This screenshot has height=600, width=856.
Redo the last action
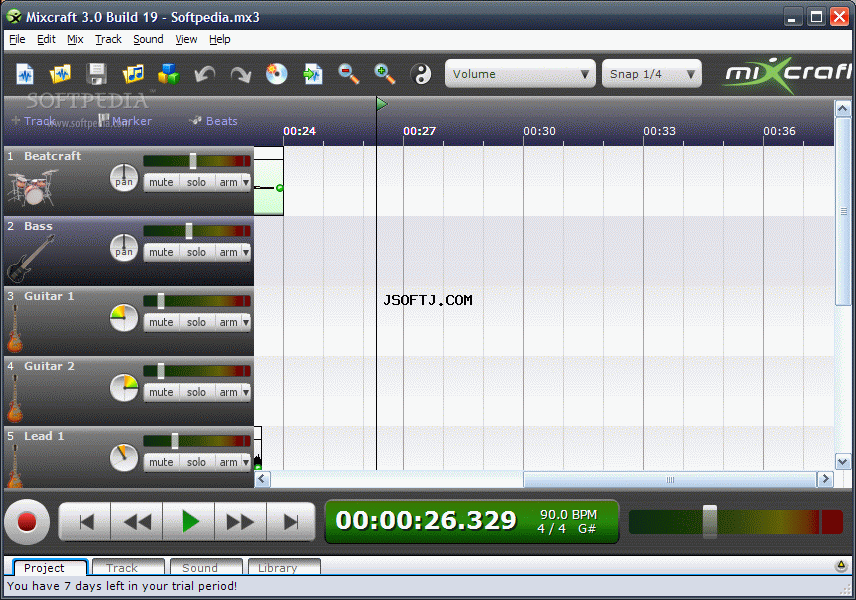click(x=241, y=74)
